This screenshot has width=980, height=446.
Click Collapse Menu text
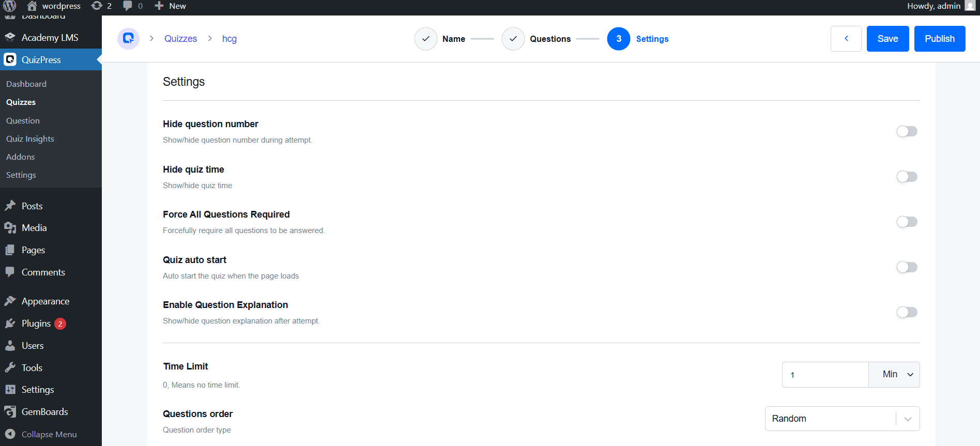[49, 434]
